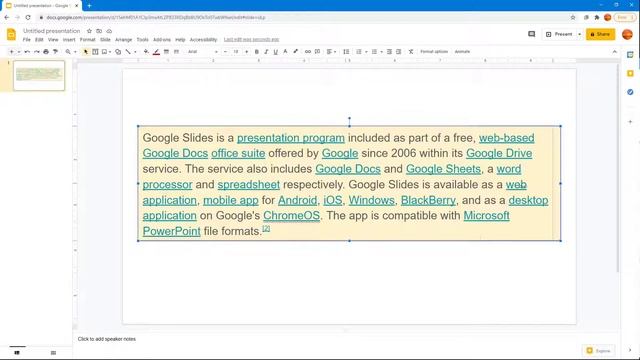The height and width of the screenshot is (360, 640).
Task: Open the Bulleted list options arrow
Action: 381,52
